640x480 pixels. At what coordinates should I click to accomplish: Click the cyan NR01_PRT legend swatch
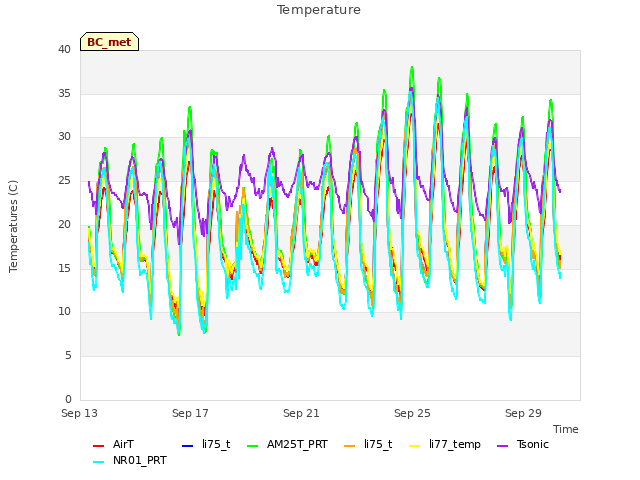point(98,462)
